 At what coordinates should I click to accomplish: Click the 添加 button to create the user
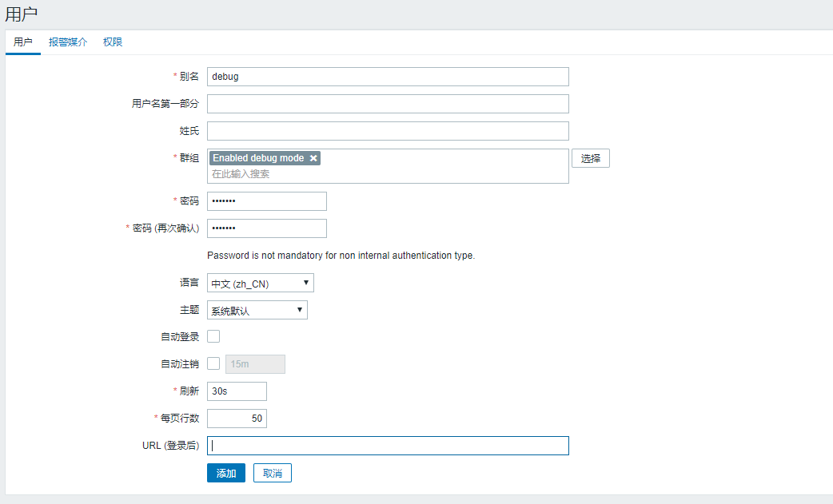(x=225, y=472)
